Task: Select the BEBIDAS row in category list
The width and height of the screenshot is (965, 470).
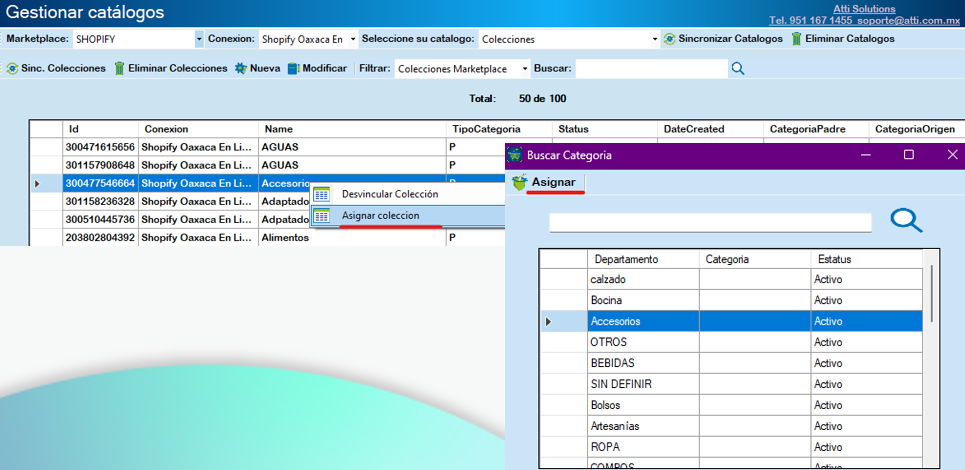Action: click(612, 363)
